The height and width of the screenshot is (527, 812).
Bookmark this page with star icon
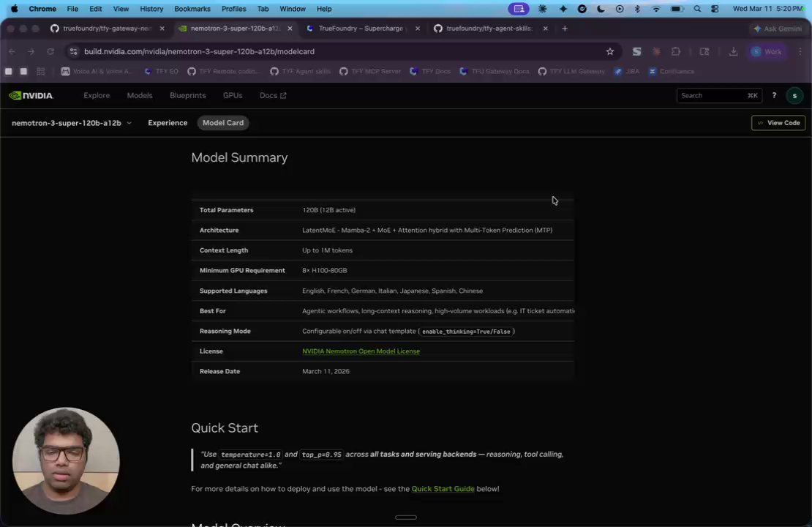tap(610, 51)
